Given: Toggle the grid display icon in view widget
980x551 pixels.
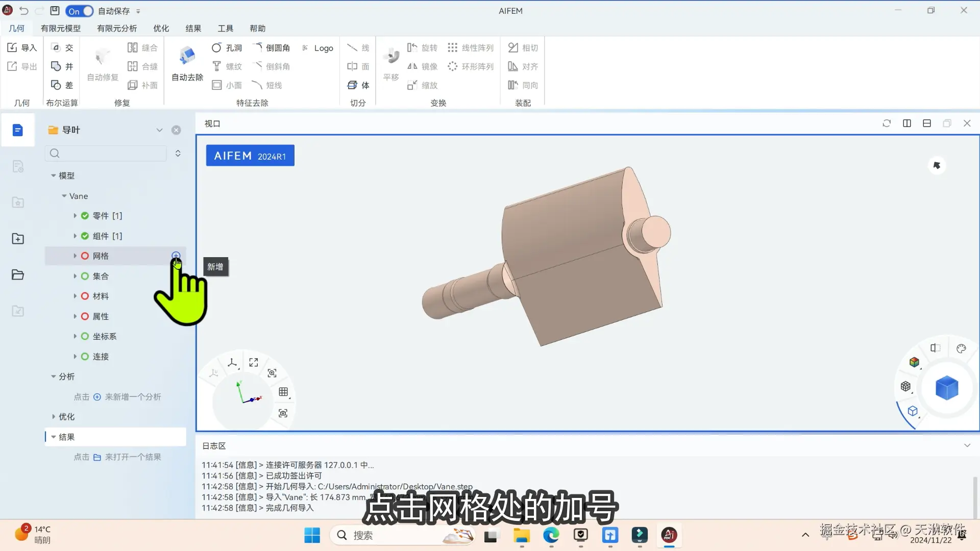Looking at the screenshot, I should pyautogui.click(x=283, y=392).
